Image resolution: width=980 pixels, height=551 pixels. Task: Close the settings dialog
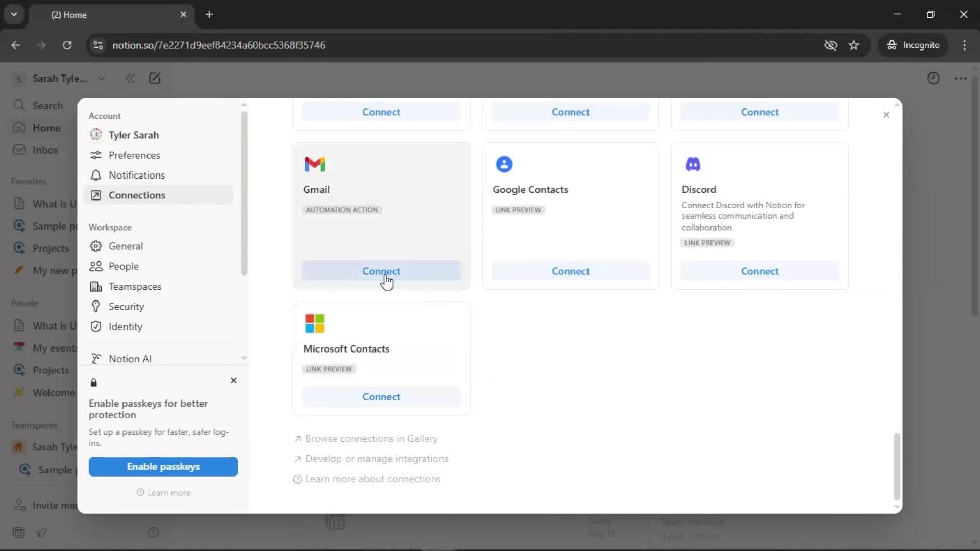886,115
